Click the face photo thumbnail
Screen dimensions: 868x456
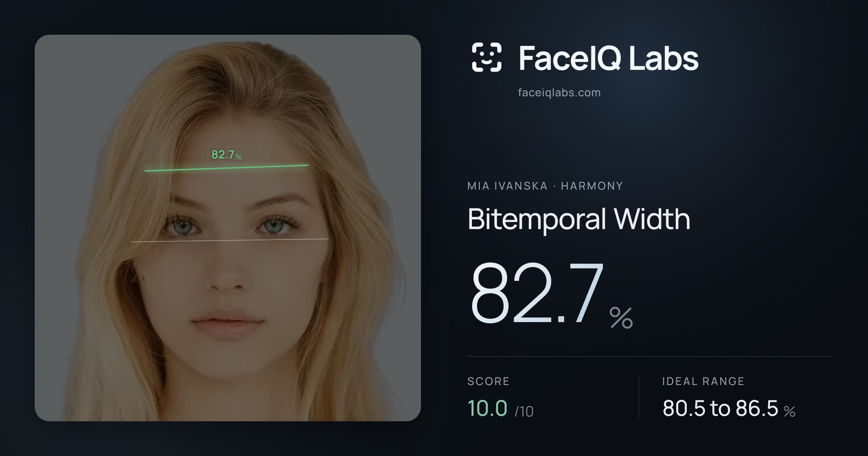tap(228, 228)
